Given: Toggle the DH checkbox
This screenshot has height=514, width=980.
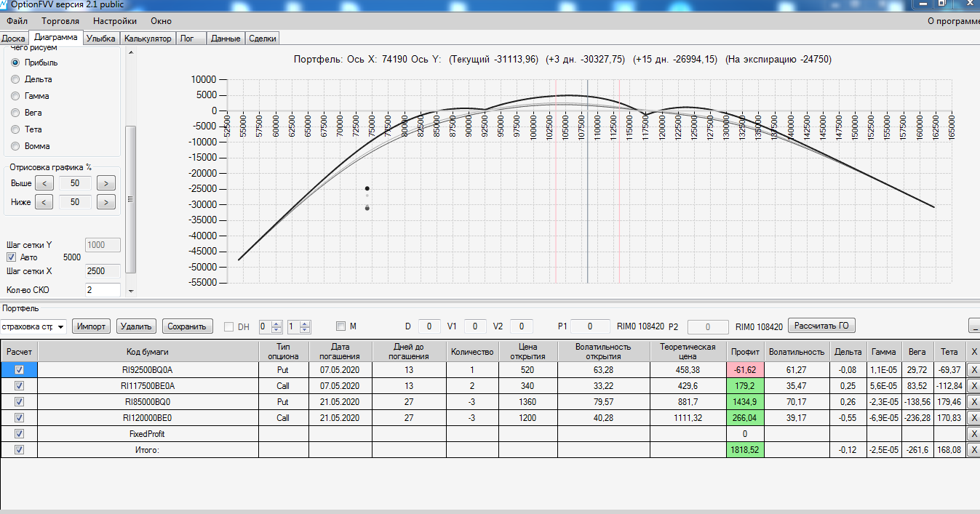Looking at the screenshot, I should click(x=228, y=327).
